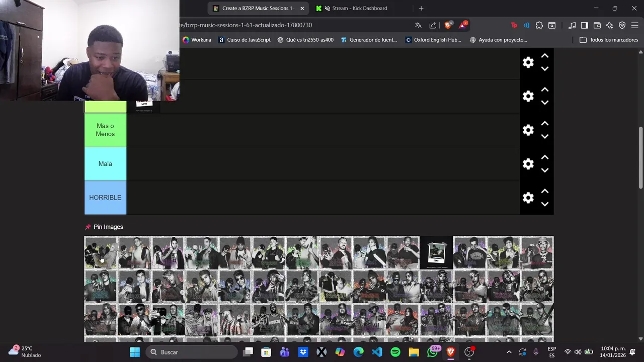644x362 pixels.
Task: Click the ESP ES language indicator
Action: pos(551,352)
